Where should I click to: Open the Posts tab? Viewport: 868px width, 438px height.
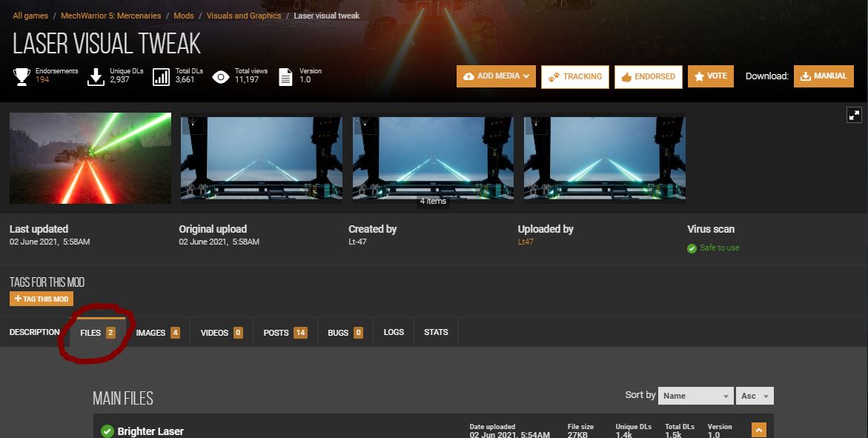(x=285, y=332)
